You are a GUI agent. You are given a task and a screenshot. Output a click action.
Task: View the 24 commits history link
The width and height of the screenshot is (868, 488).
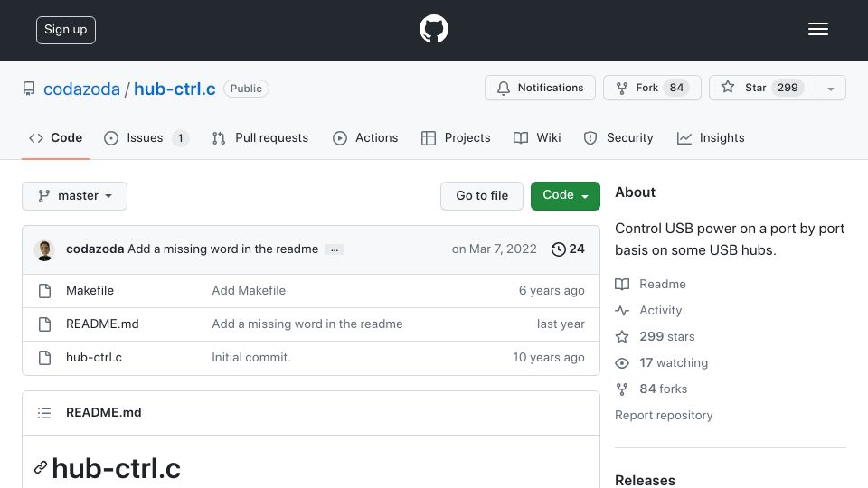pos(568,249)
